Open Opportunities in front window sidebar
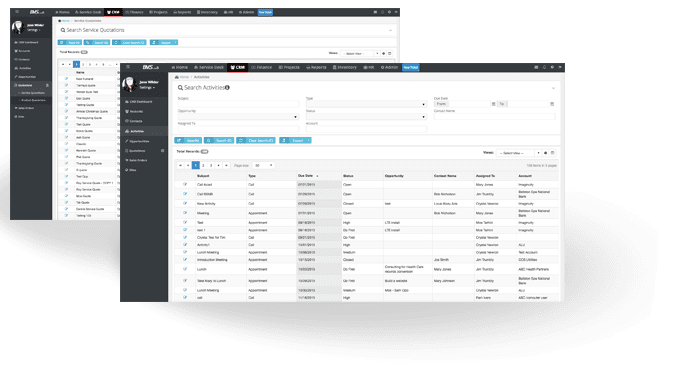The image size is (682, 382). [138, 141]
